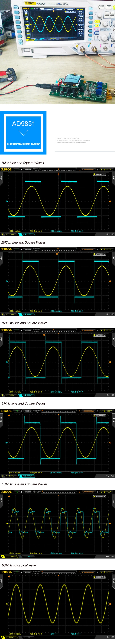Select channel 2 '990mV' label on the 10KHz capture

[30, 314]
